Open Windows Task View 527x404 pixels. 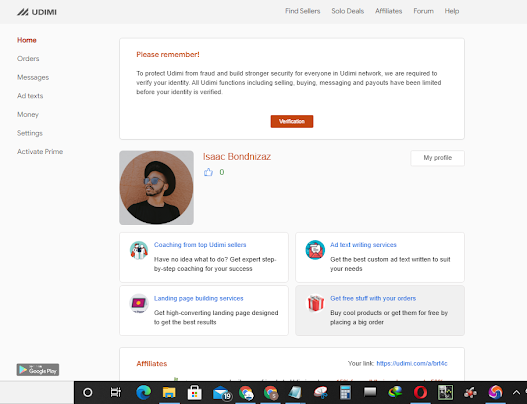(x=116, y=392)
